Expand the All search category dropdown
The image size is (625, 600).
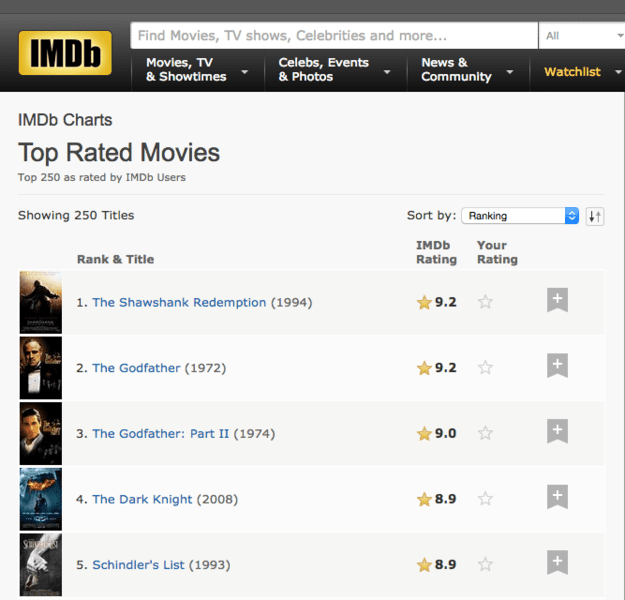pyautogui.click(x=582, y=36)
